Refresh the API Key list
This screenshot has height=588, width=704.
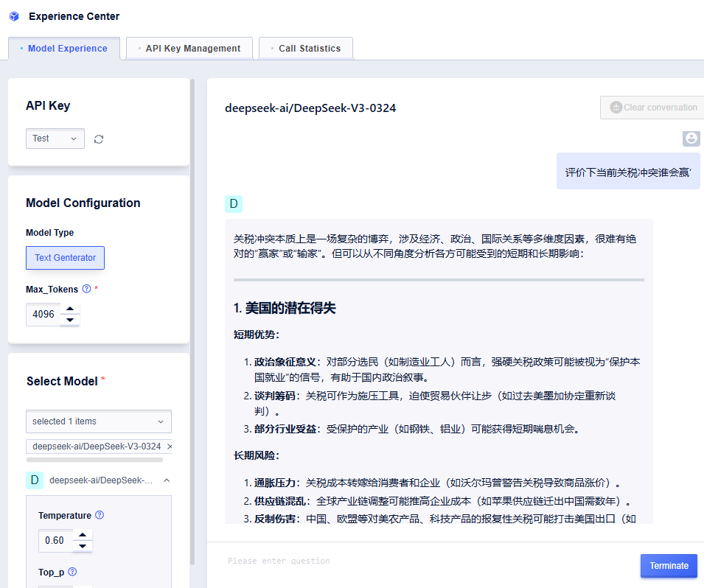pyautogui.click(x=99, y=138)
